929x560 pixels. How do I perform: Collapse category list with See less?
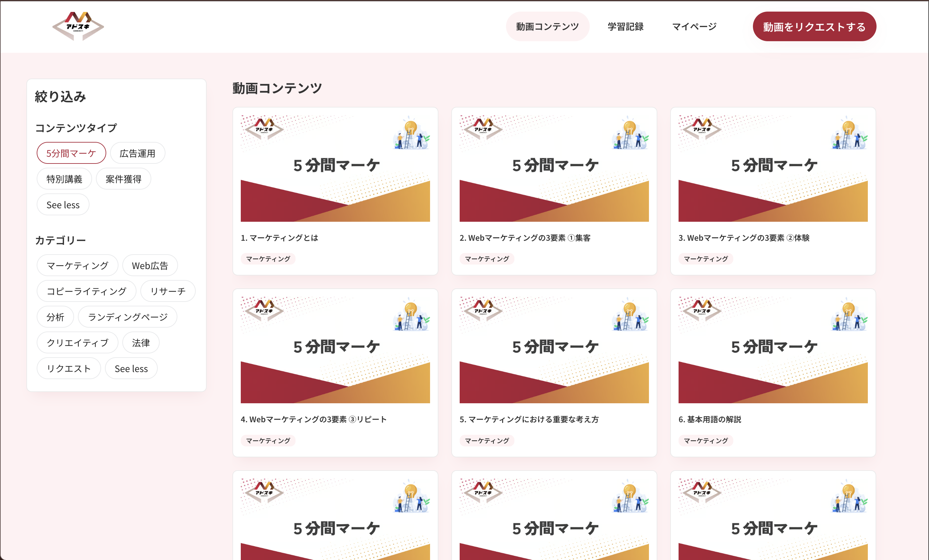point(131,368)
